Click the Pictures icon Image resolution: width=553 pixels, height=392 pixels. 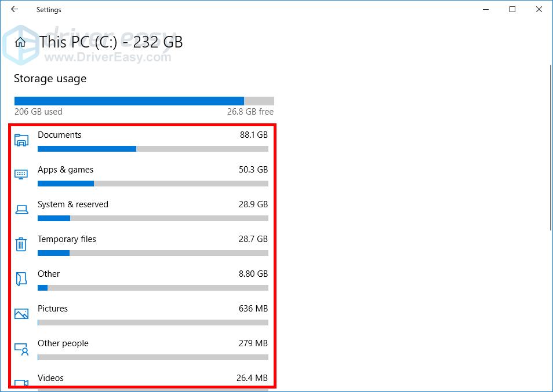point(21,314)
